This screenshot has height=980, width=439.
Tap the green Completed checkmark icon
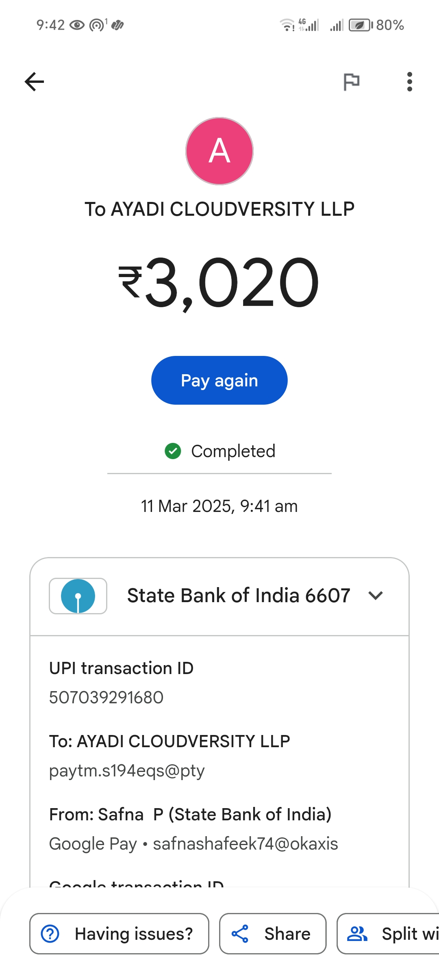pos(173,451)
